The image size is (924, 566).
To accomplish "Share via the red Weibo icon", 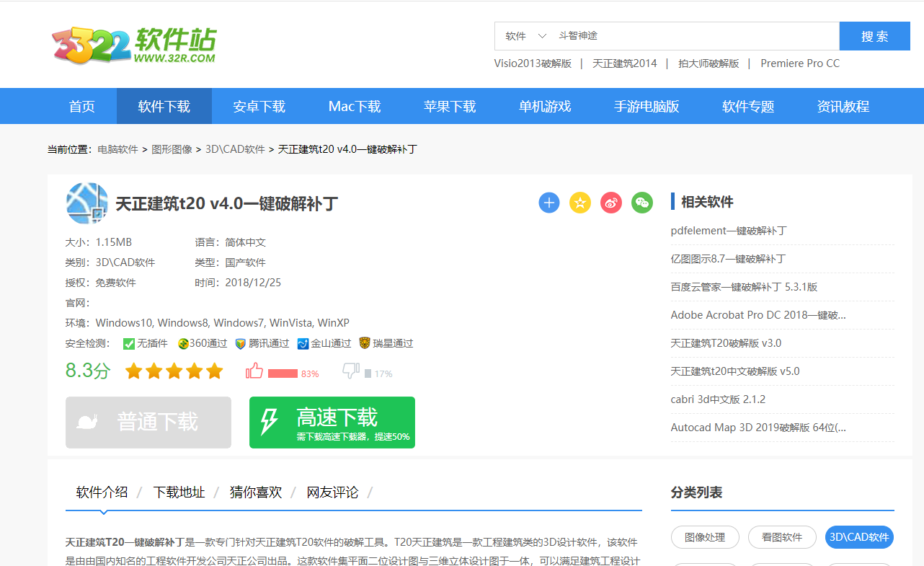I will pyautogui.click(x=611, y=203).
